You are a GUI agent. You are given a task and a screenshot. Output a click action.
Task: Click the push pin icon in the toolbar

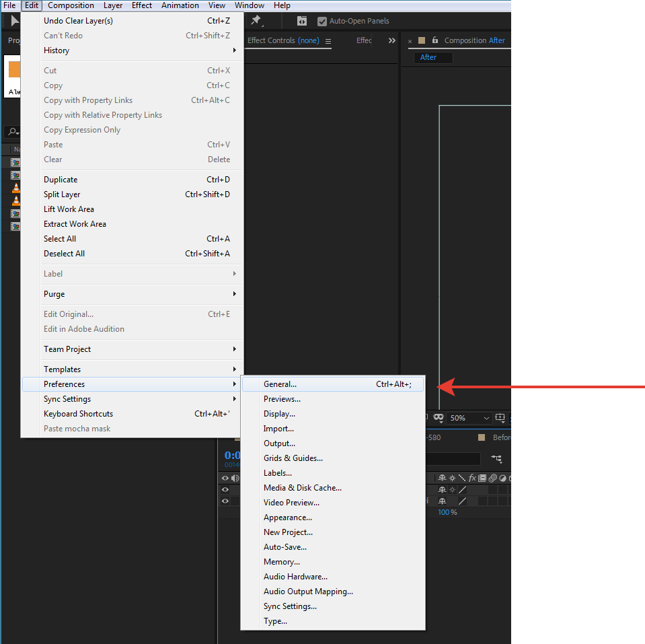pos(256,21)
